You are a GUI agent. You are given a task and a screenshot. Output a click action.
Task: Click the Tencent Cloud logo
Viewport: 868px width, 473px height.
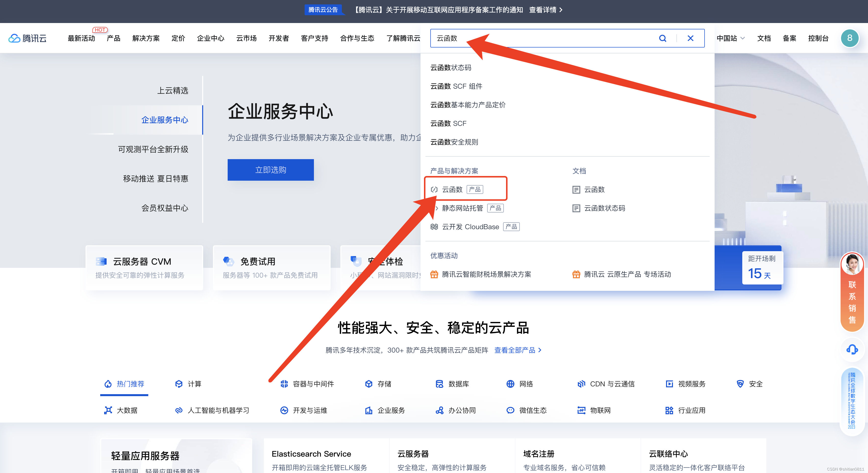(x=28, y=38)
